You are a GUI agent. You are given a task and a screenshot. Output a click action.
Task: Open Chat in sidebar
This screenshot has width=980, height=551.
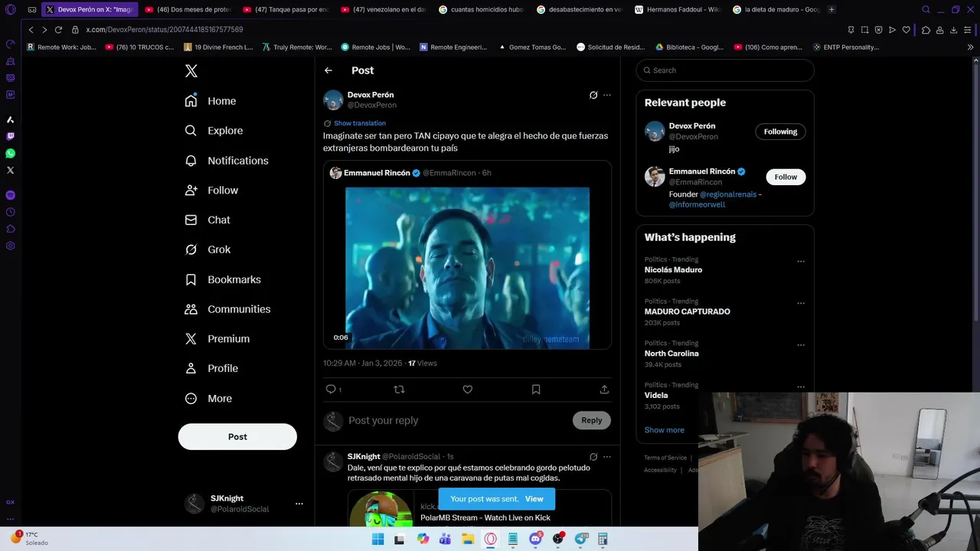(207, 220)
